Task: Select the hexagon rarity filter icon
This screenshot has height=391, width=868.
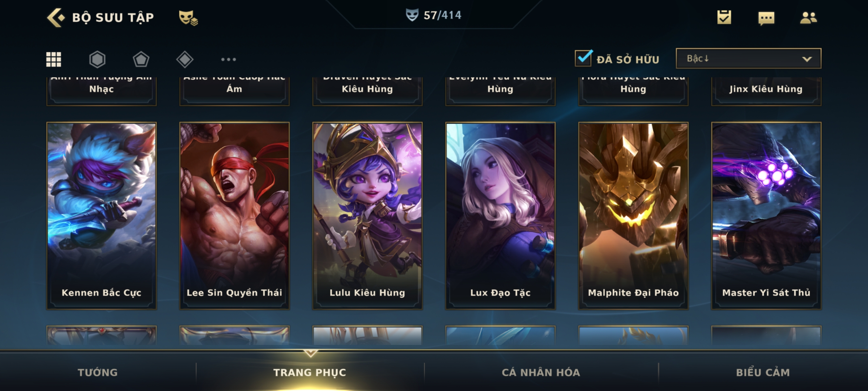Action: (97, 59)
